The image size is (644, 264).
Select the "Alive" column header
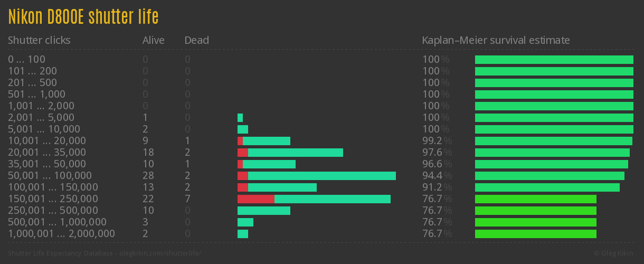153,40
